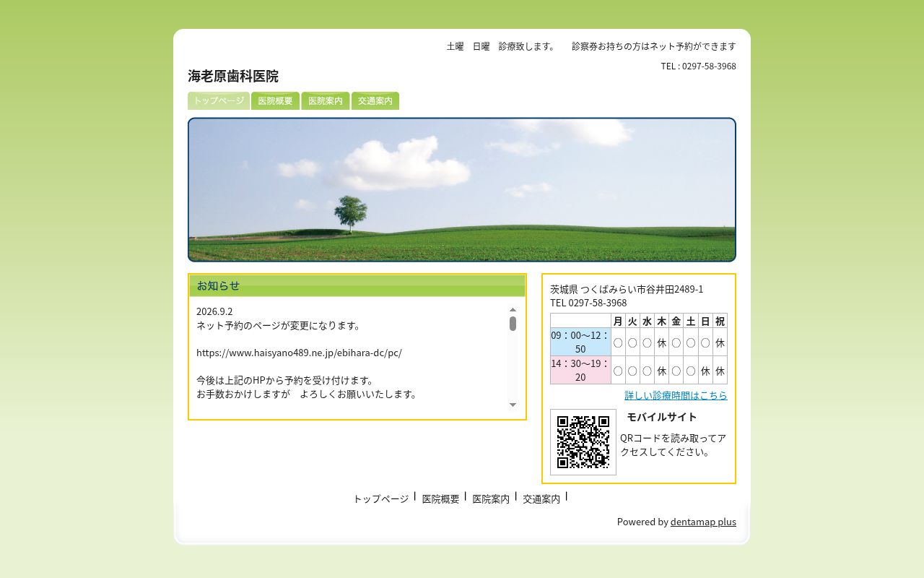Viewport: 924px width, 578px height.
Task: Click the date 2026.9.2 in the notice
Action: pos(214,311)
